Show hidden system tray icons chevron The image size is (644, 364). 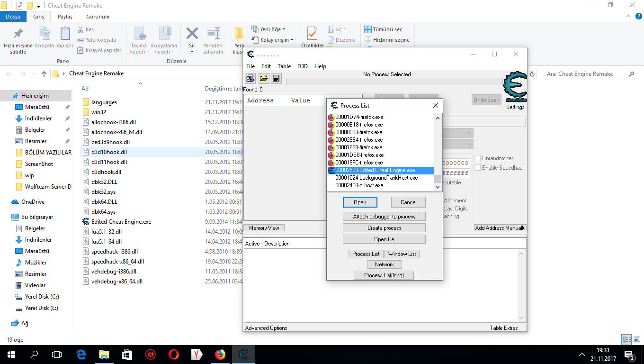pyautogui.click(x=582, y=355)
